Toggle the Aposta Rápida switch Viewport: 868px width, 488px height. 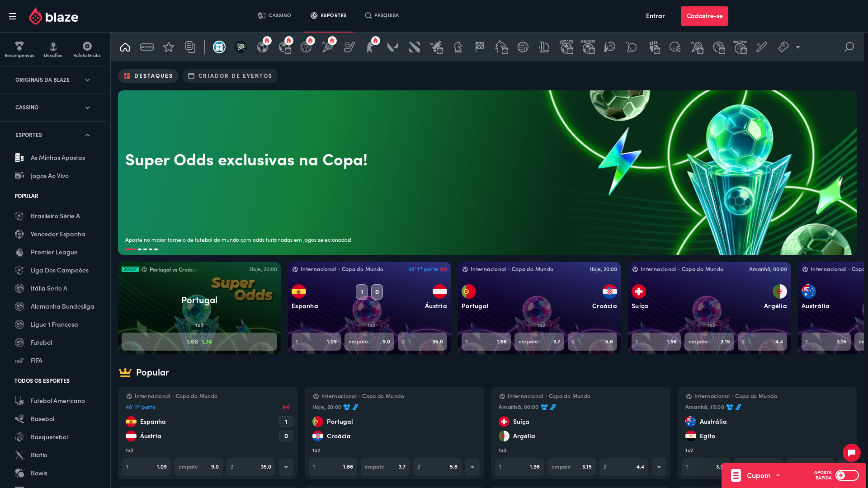(x=847, y=475)
